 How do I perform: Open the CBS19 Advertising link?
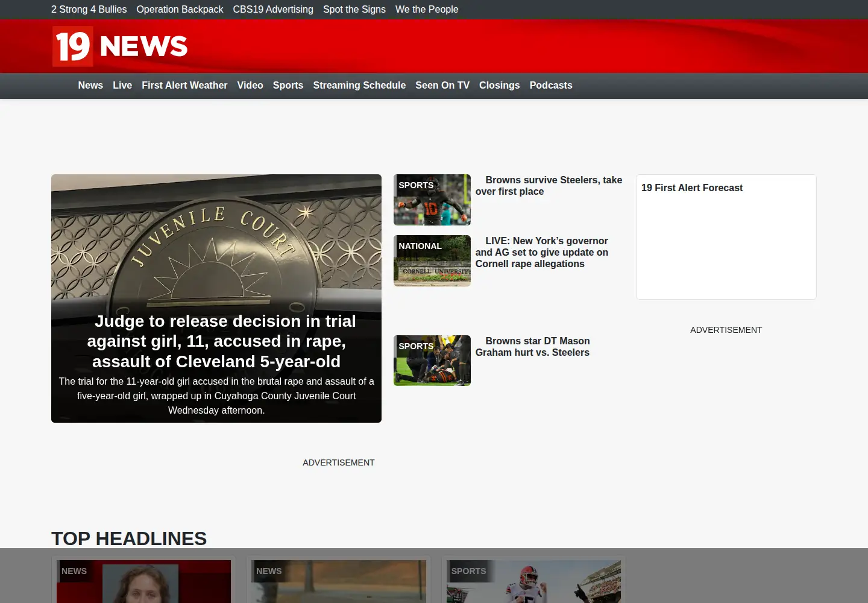click(x=273, y=10)
